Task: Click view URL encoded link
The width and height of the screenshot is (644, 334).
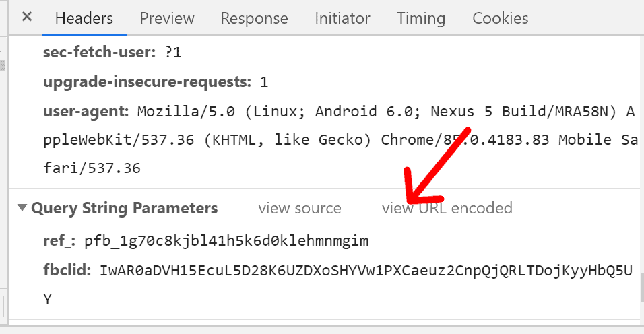Action: 447,209
